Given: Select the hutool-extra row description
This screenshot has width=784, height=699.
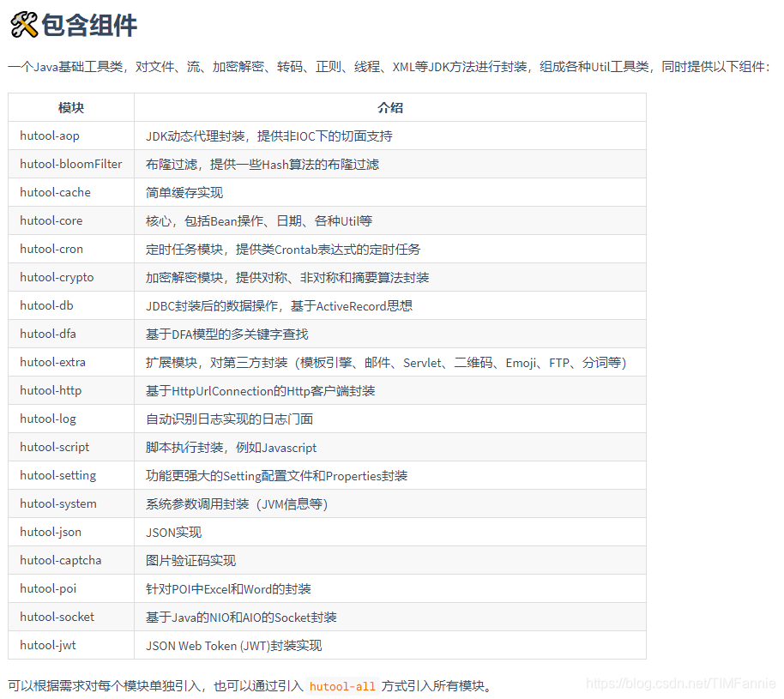Looking at the screenshot, I should point(384,362).
